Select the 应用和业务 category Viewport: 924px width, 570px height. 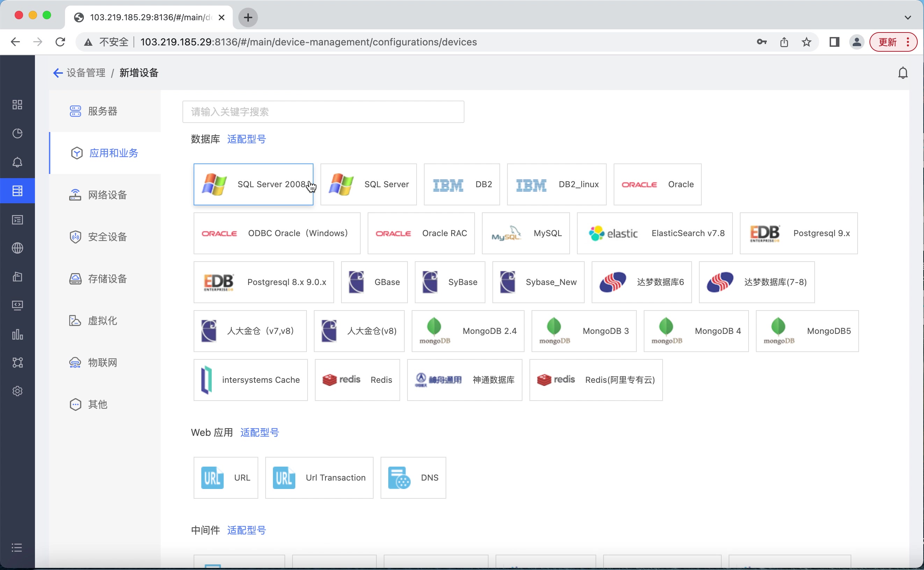tap(105, 153)
